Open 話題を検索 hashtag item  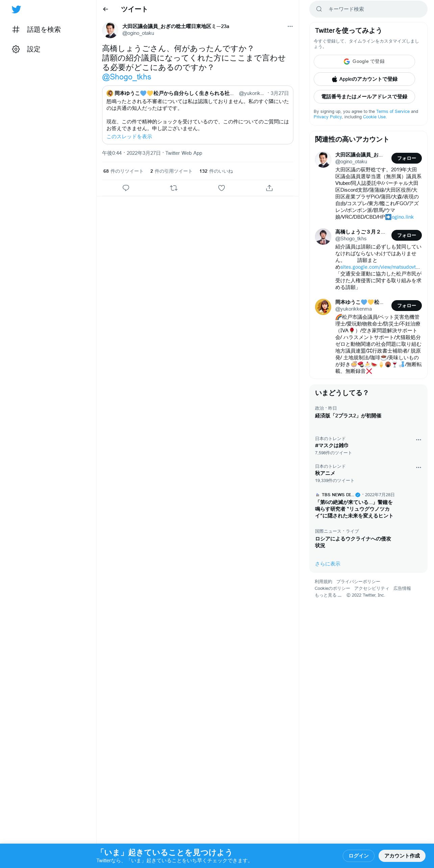click(37, 30)
